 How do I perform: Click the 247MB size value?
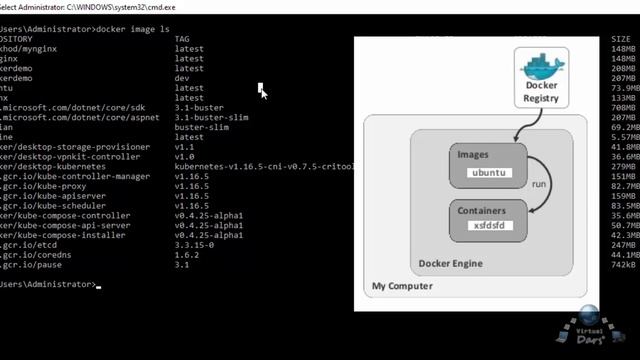623,245
